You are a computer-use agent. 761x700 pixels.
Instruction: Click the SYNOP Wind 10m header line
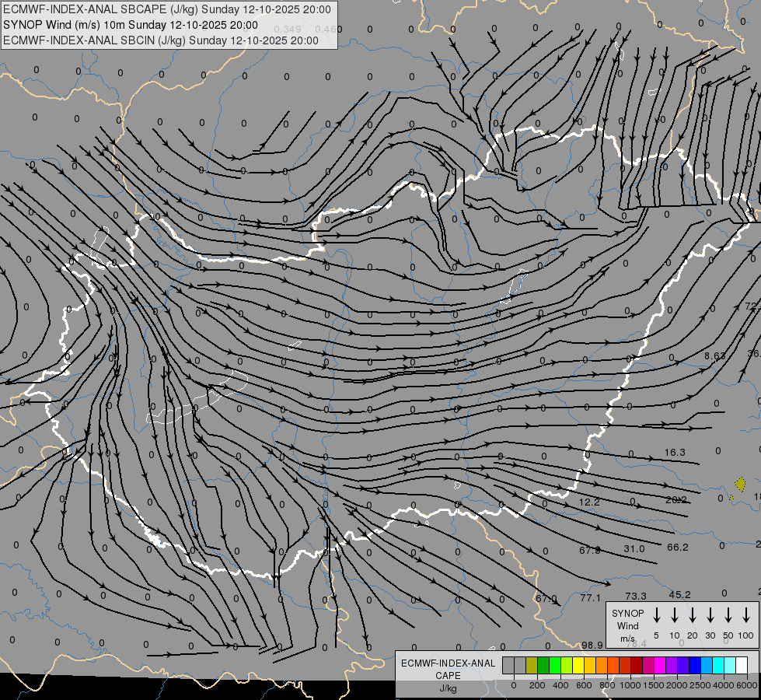tap(130, 25)
